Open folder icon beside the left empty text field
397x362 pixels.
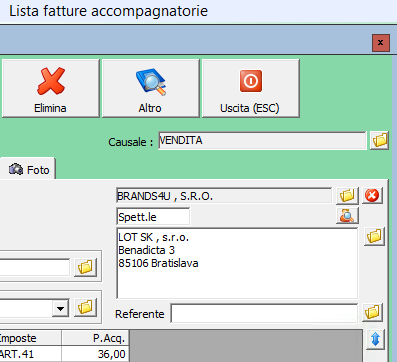85,267
